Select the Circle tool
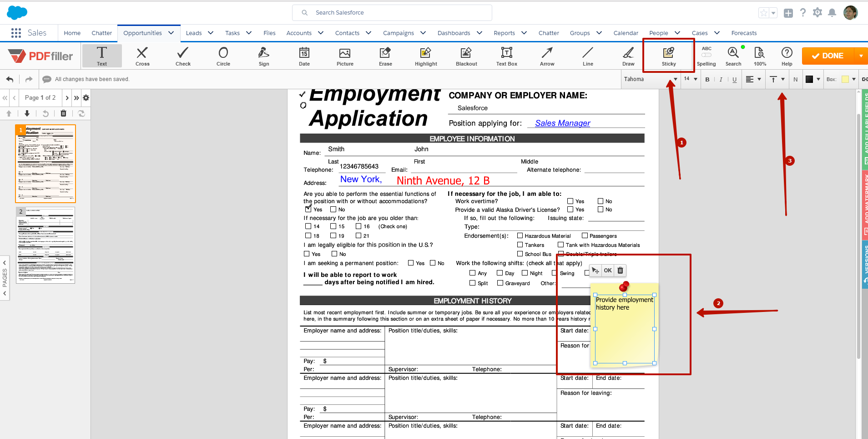Screen dimensions: 868x439 (x=223, y=56)
